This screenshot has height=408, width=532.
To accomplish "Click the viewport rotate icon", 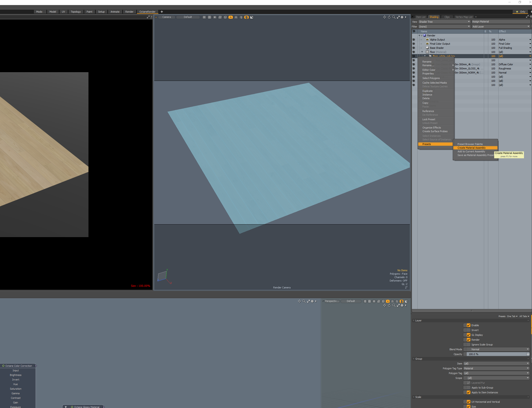I will (389, 17).
